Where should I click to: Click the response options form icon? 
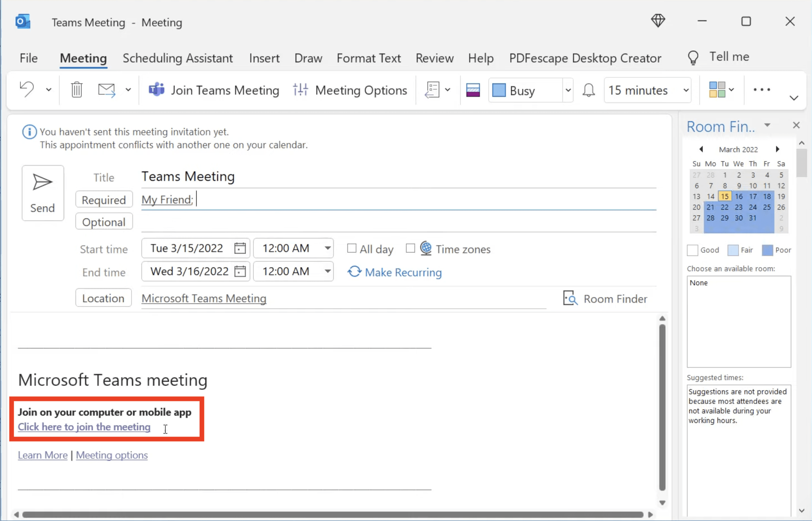point(432,90)
